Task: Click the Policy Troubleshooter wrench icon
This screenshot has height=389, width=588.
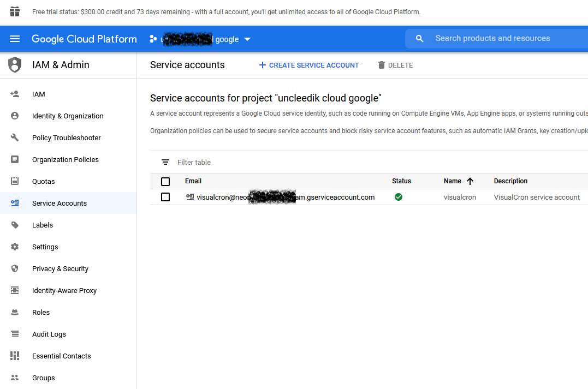Action: click(15, 137)
